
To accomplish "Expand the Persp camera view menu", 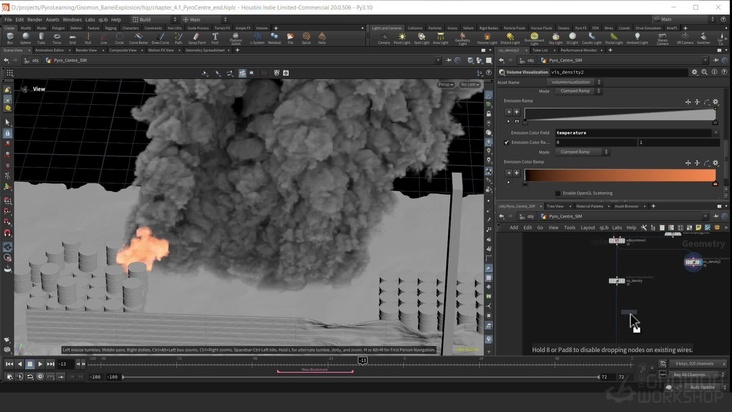I will click(x=445, y=85).
